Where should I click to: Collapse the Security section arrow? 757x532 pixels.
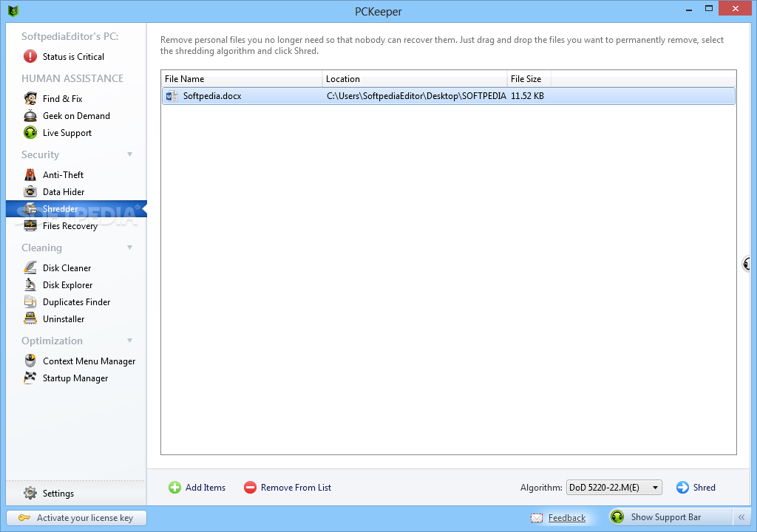point(129,154)
